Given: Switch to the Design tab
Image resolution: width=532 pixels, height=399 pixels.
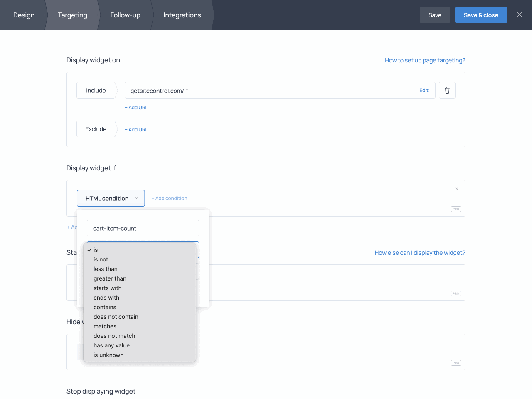Looking at the screenshot, I should [x=24, y=15].
